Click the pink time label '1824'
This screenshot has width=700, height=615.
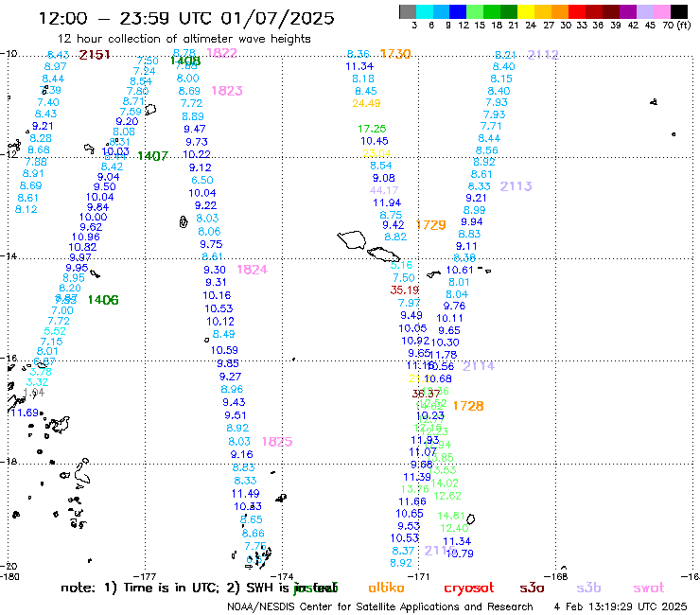252,270
